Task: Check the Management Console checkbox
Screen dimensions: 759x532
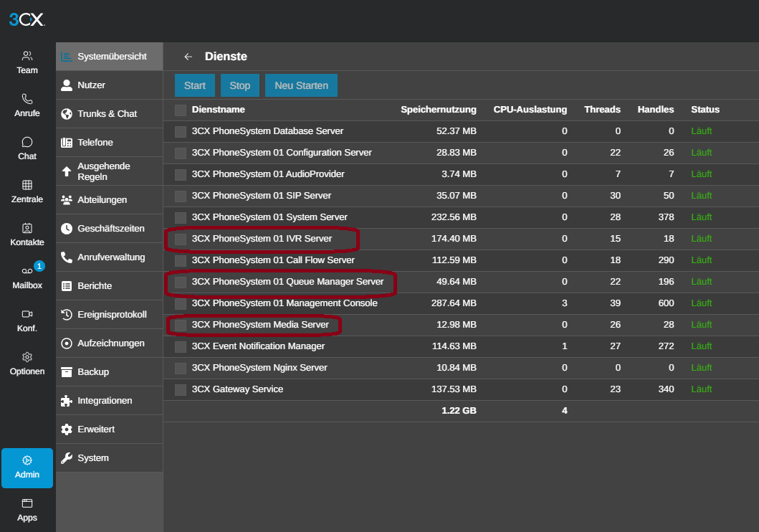Action: (x=181, y=304)
